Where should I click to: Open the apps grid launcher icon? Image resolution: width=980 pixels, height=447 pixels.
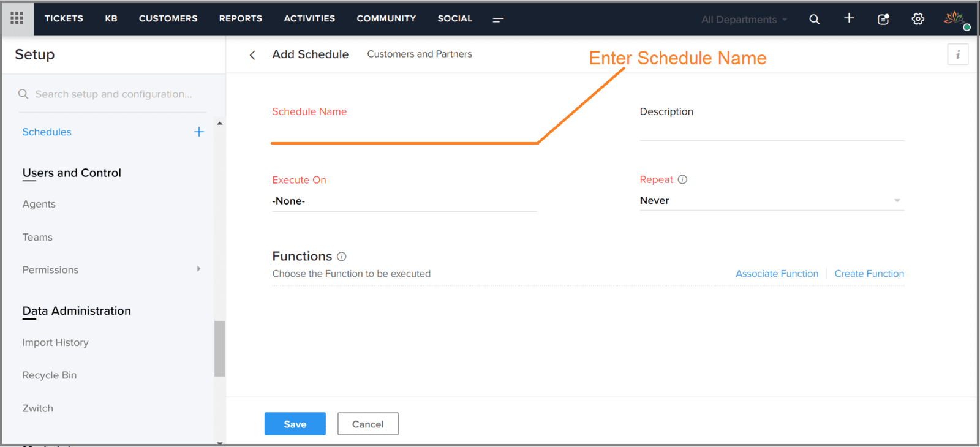17,18
